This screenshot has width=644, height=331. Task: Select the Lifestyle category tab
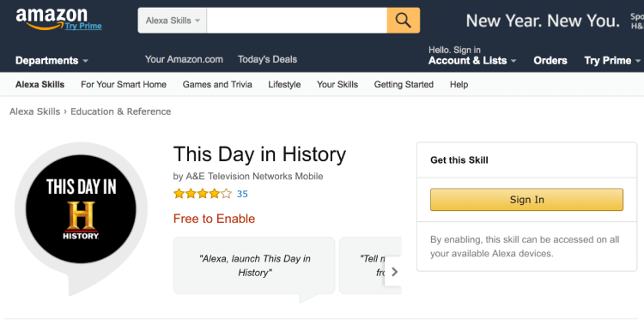tap(284, 85)
